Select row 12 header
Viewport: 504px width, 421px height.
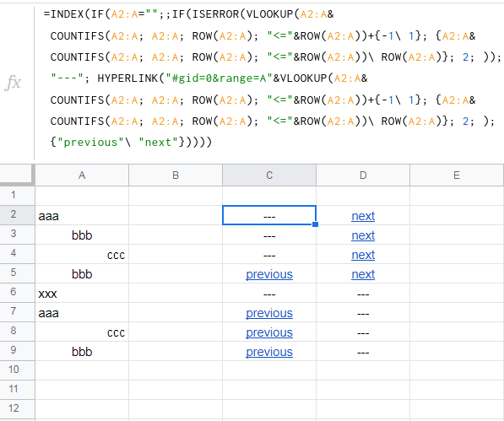(x=17, y=409)
